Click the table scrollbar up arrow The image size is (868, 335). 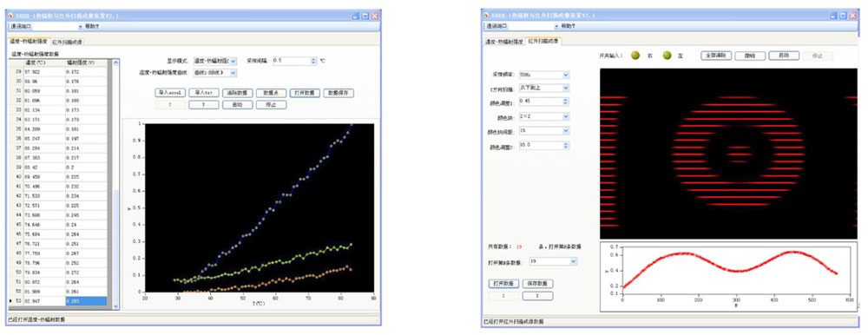115,62
